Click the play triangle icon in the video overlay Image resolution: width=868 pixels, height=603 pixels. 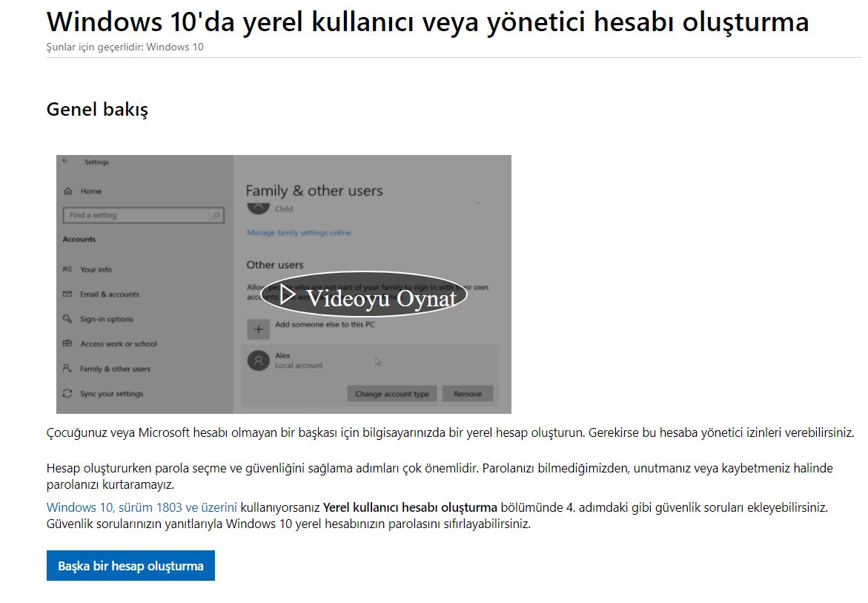coord(287,294)
